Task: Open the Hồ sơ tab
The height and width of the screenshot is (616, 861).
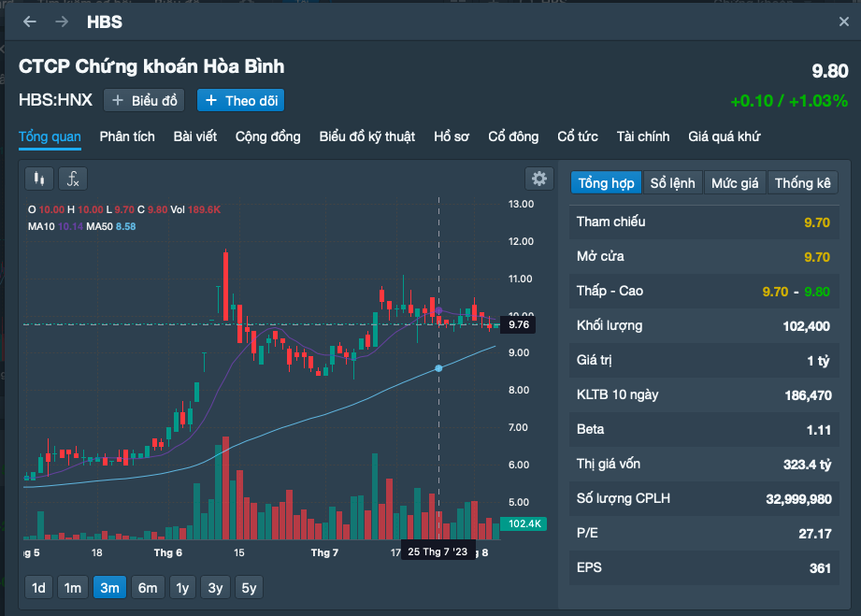Action: (x=452, y=136)
